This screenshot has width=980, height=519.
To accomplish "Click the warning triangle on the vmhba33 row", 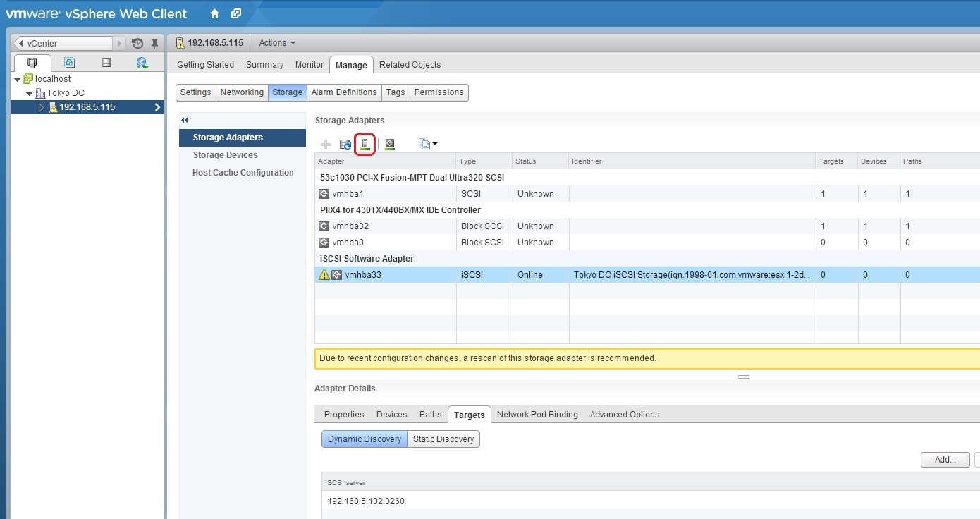I will 324,275.
